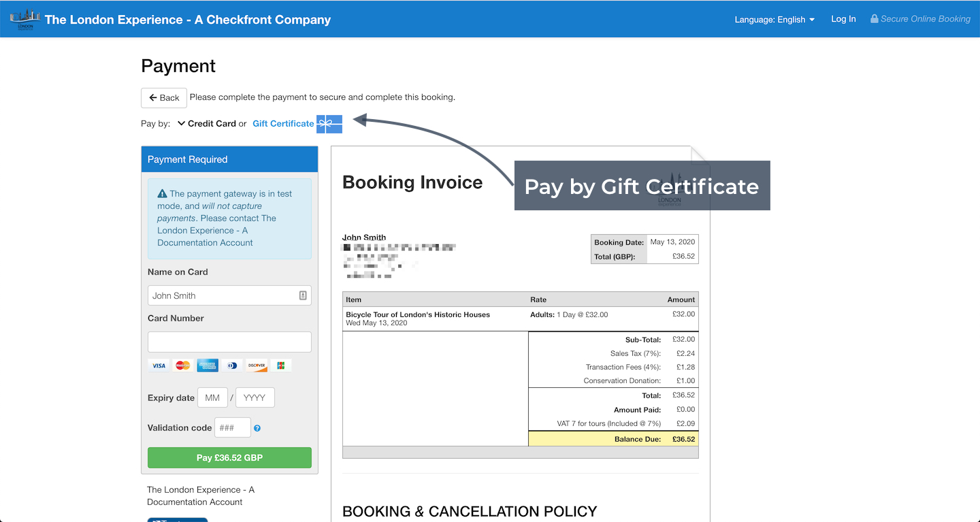Click the Sub-Total label
980x522 pixels.
(x=643, y=340)
